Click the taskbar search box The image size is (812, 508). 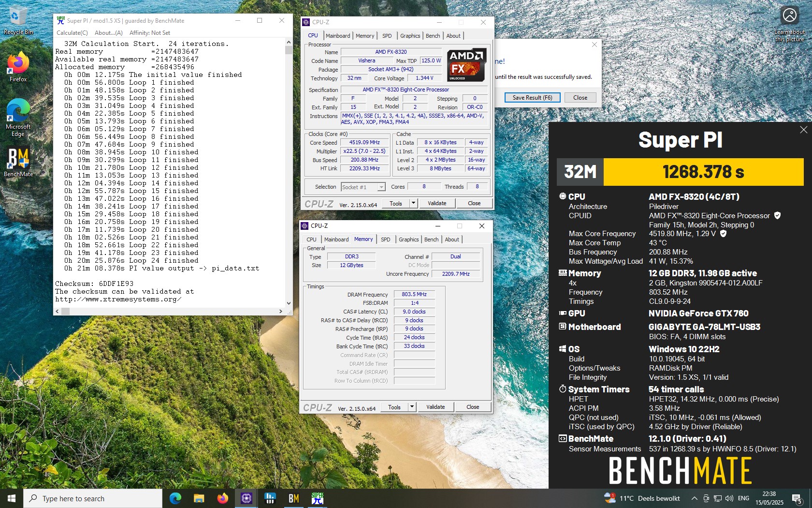93,498
